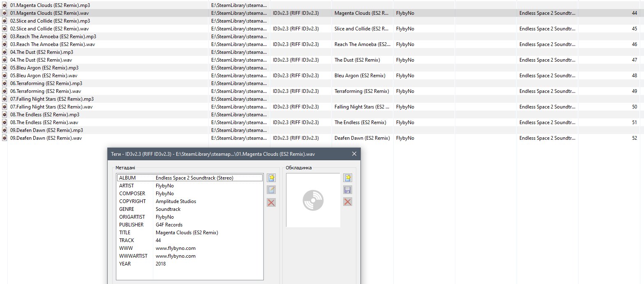Click file icon of 04.The Dust wav row
The image size is (644, 284).
[5, 60]
